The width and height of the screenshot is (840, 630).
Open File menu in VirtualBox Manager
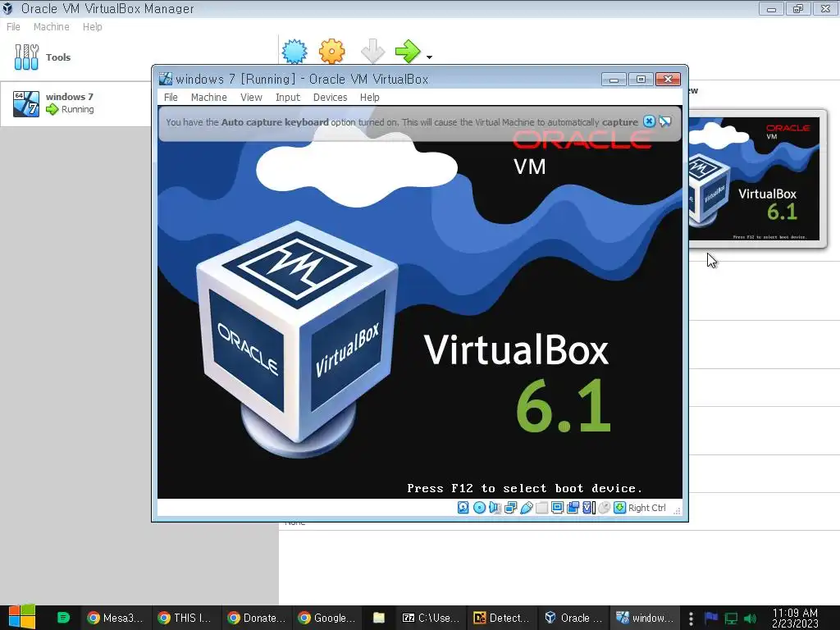[13, 27]
